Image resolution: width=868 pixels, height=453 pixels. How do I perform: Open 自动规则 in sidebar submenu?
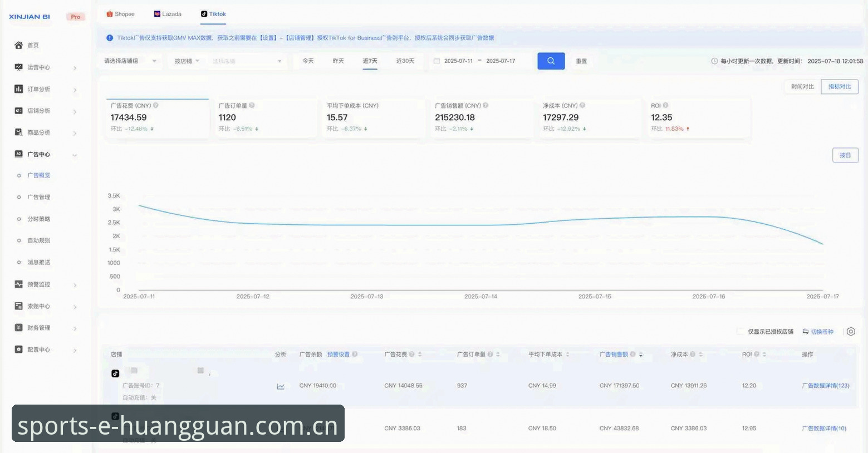click(39, 240)
